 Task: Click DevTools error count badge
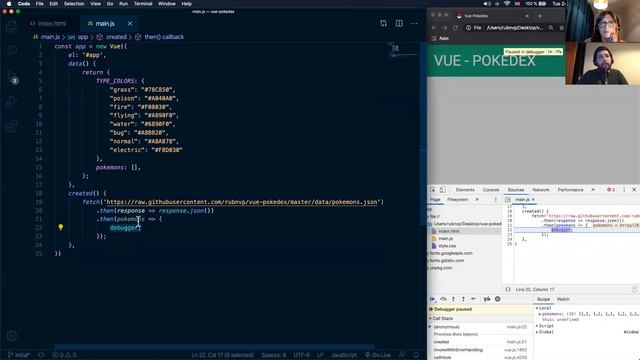pos(611,190)
